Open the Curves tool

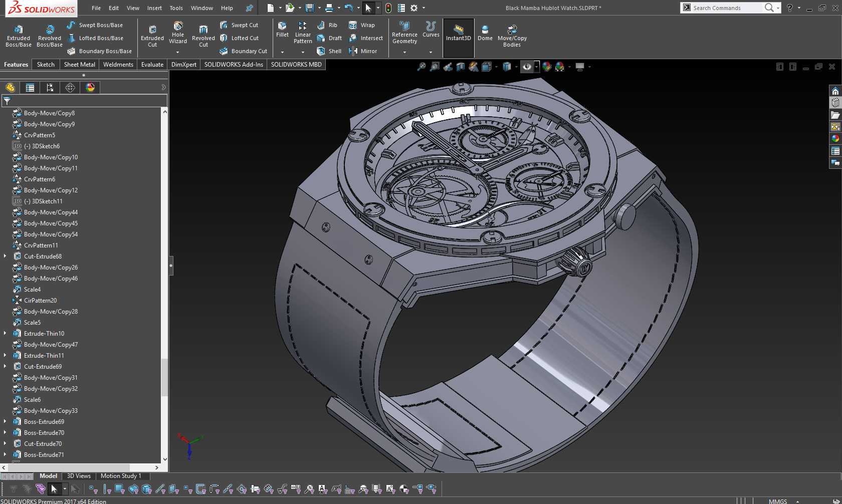431,30
